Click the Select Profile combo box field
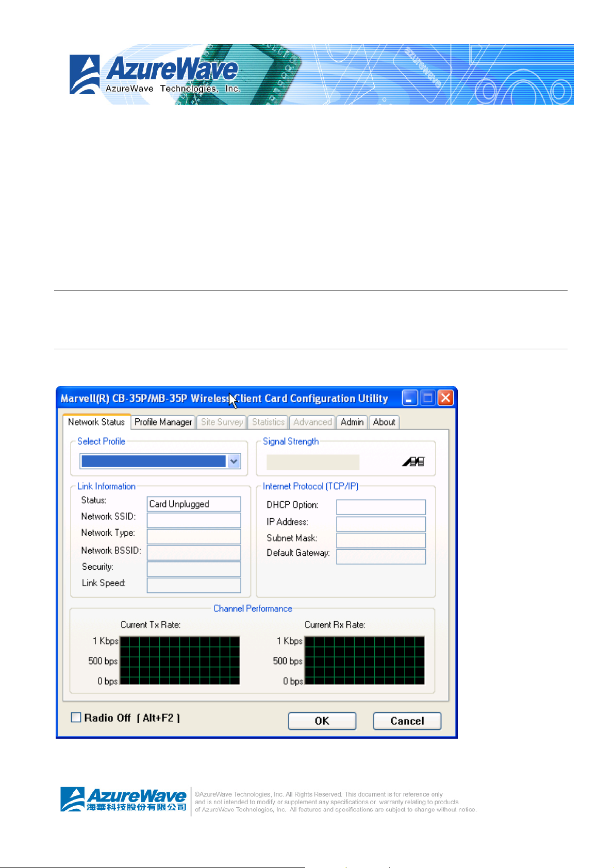 click(160, 461)
